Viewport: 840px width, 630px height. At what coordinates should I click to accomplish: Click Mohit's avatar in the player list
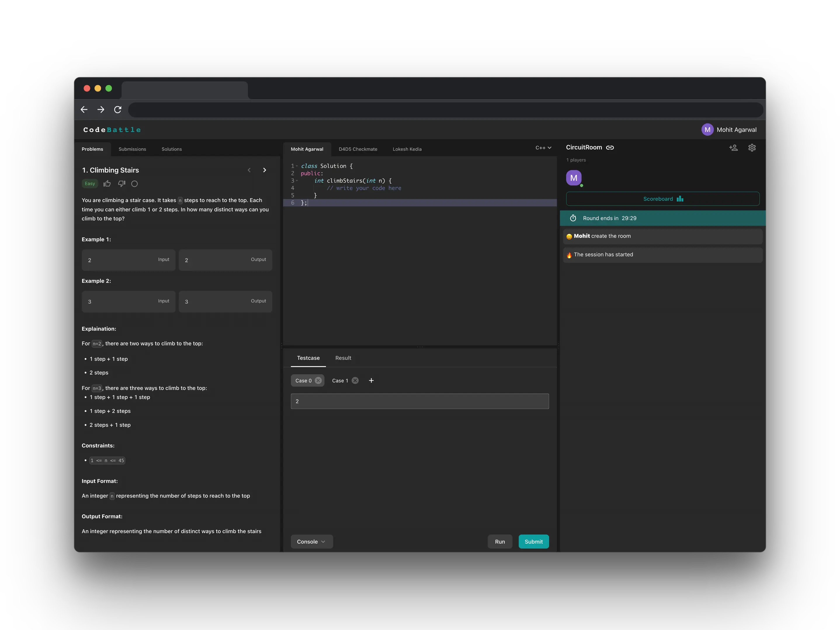574,177
